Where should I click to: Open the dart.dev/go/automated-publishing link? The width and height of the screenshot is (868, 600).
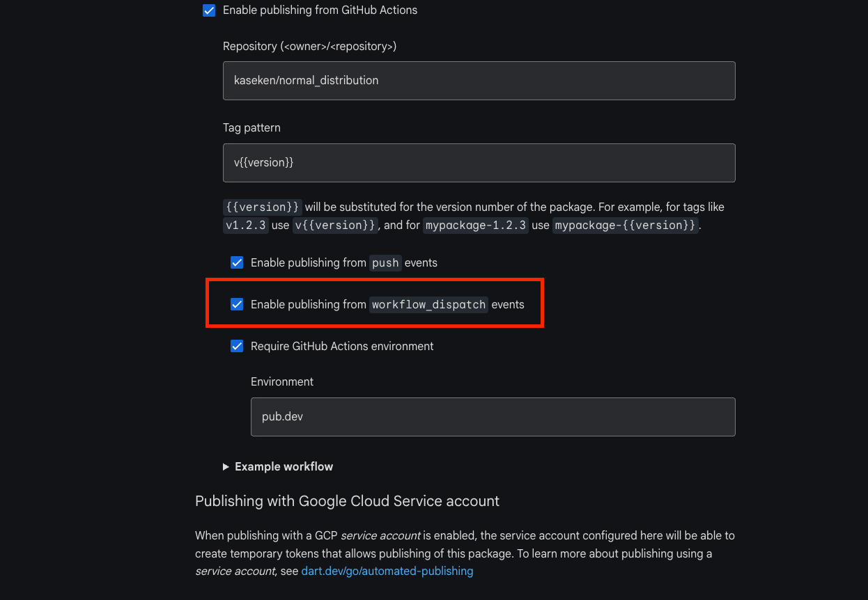click(x=387, y=571)
